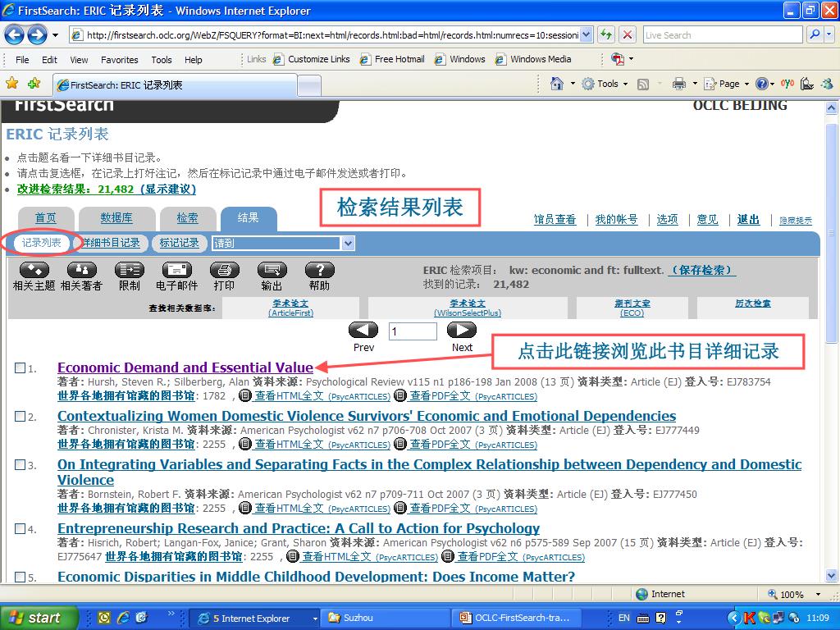The width and height of the screenshot is (840, 630).
Task: Click the 馆员查看 link
Action: pos(555,219)
